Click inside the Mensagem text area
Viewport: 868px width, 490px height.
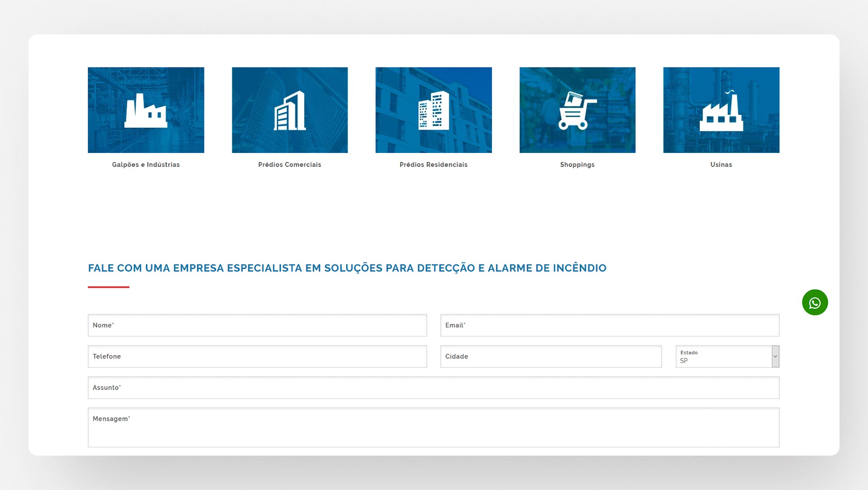point(434,428)
